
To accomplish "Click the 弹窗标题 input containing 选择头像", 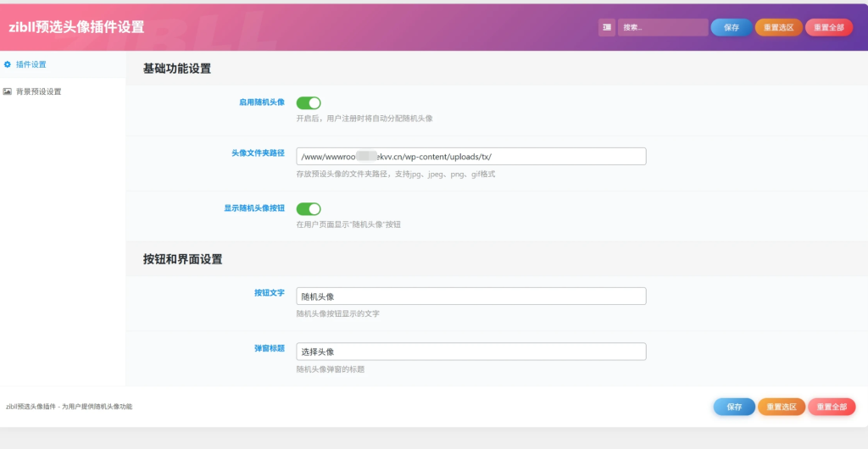I will (x=471, y=352).
